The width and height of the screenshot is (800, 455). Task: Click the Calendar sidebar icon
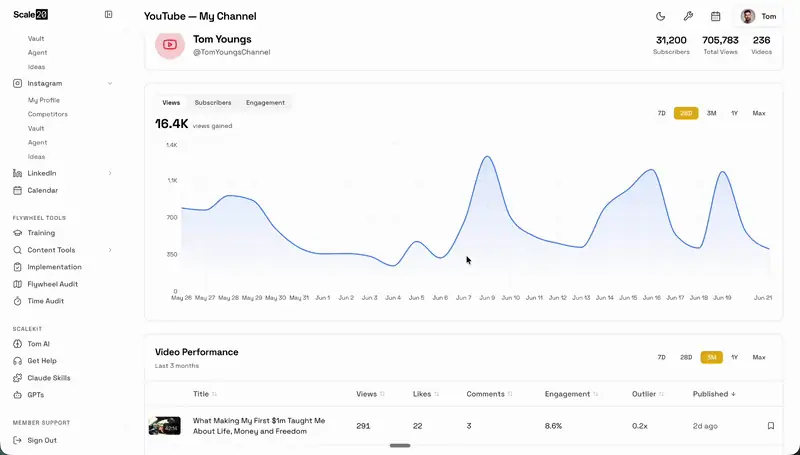click(17, 190)
